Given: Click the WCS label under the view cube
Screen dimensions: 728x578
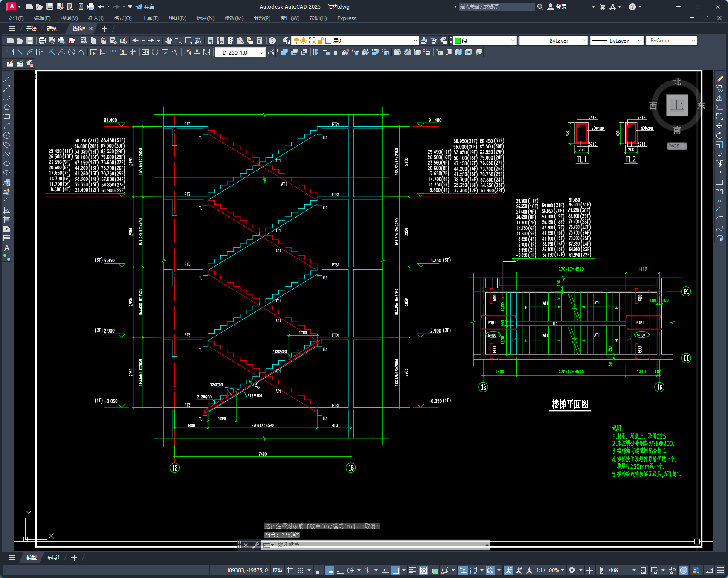Looking at the screenshot, I should click(x=677, y=146).
